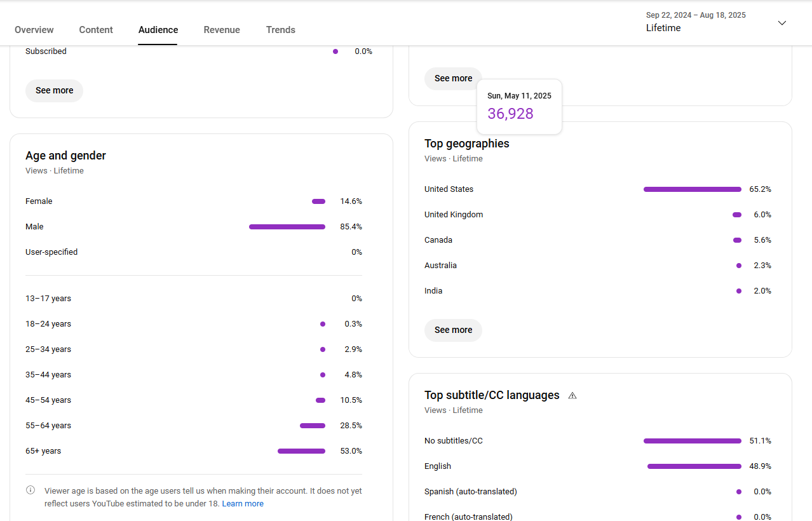Image resolution: width=812 pixels, height=521 pixels.
Task: Click the Sun, May 11, 2025 tooltip date
Action: click(519, 96)
